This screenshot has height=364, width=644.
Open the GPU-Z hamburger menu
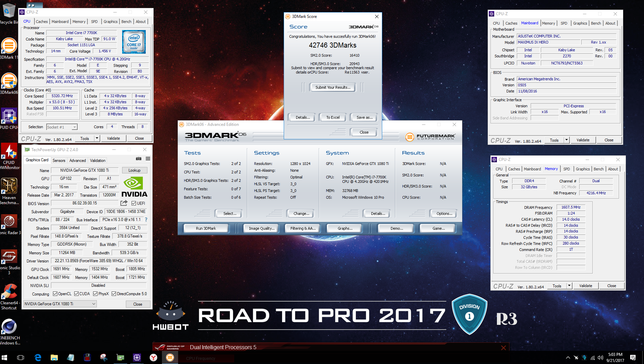click(148, 159)
